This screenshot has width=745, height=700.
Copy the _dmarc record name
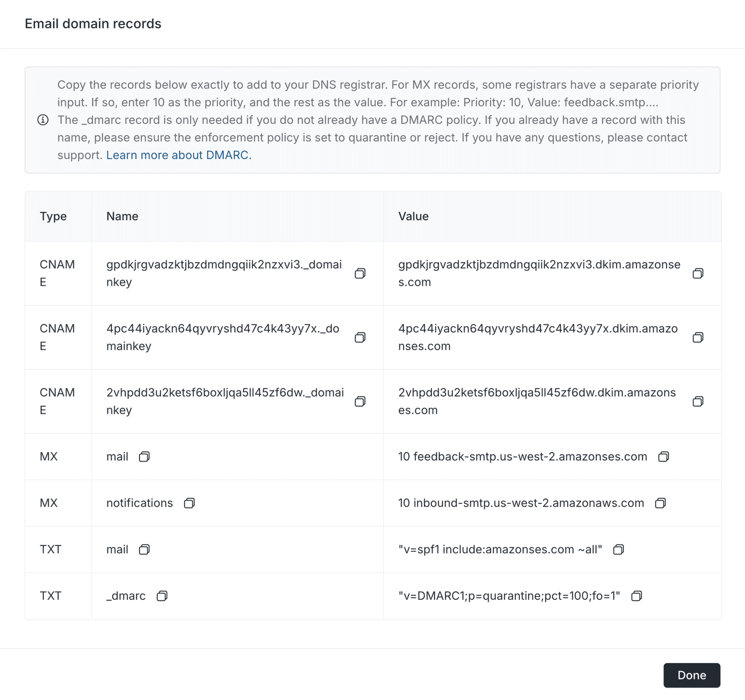pyautogui.click(x=163, y=596)
